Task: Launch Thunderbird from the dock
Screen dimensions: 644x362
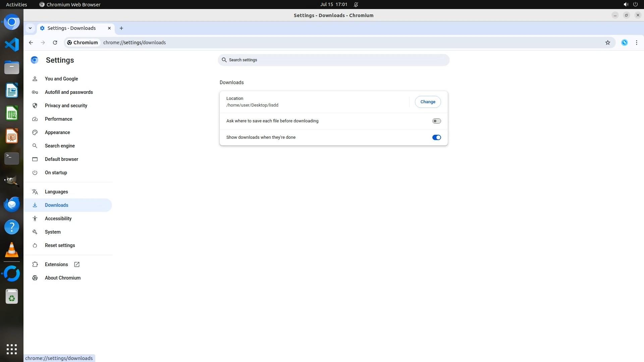Action: click(x=12, y=204)
